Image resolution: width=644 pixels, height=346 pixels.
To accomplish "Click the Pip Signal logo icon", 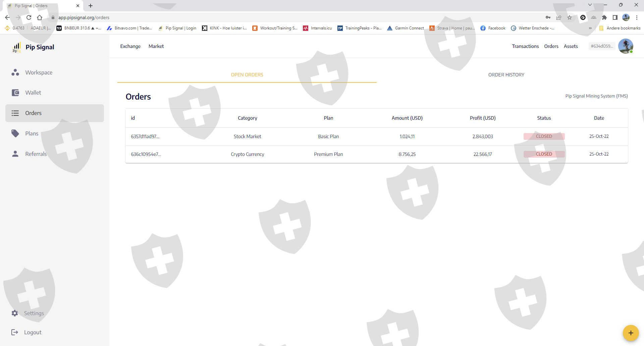I will 16,47.
